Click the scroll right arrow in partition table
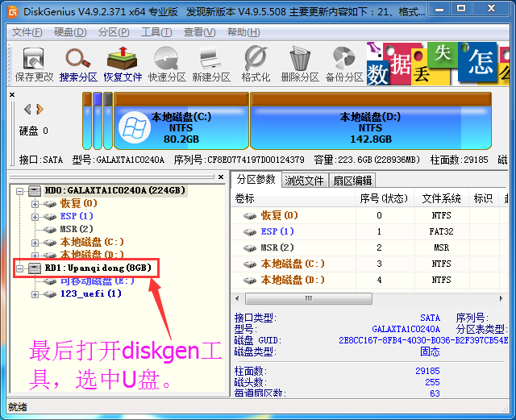 tap(501, 299)
